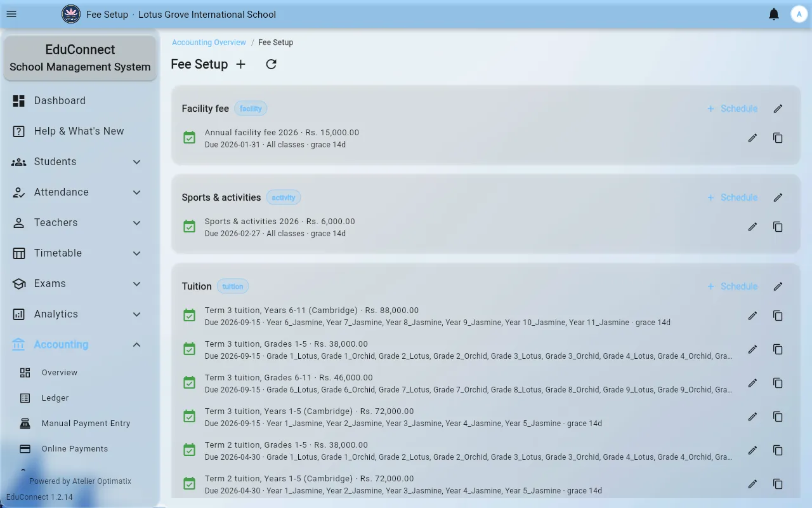Open the user avatar menu

798,14
